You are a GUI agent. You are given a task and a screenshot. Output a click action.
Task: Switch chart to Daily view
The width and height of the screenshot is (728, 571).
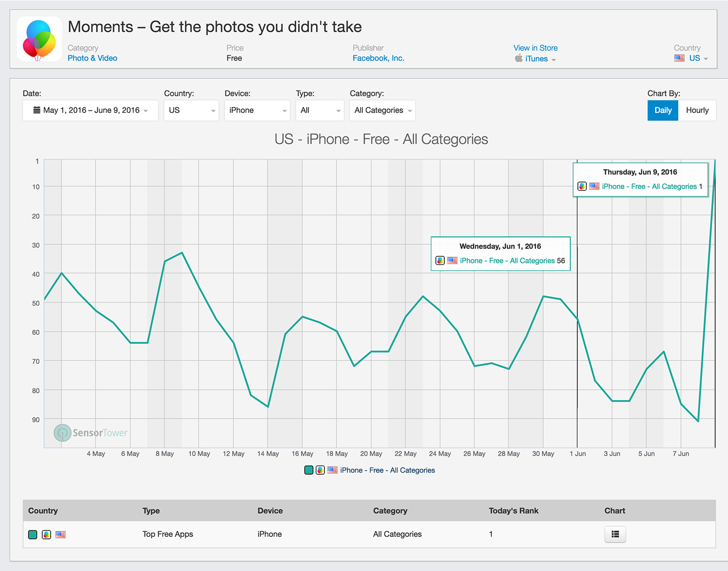point(663,110)
